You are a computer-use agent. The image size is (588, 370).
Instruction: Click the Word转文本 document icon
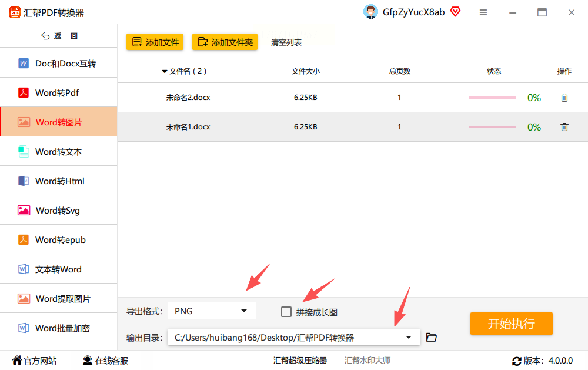24,152
